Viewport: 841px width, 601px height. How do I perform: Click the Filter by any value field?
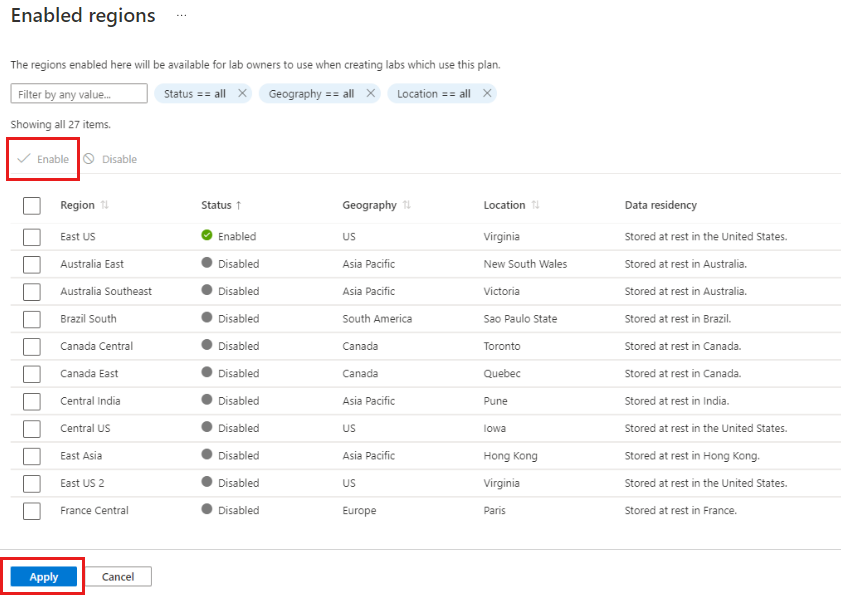(78, 92)
